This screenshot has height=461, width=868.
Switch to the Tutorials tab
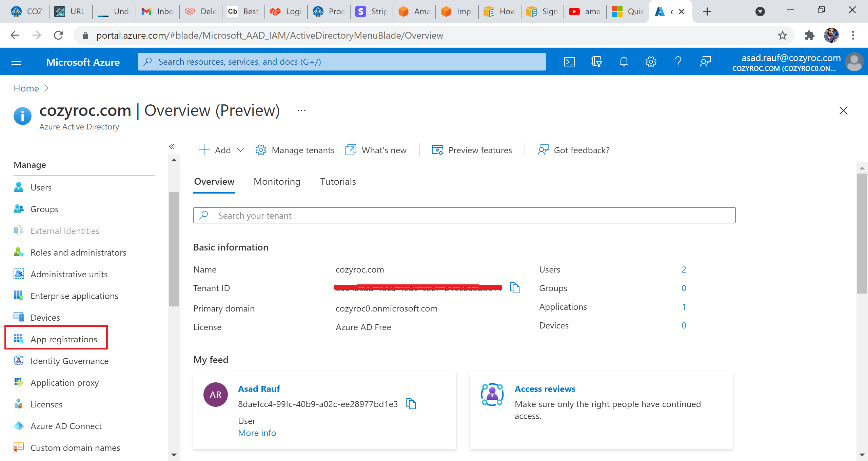pyautogui.click(x=338, y=181)
